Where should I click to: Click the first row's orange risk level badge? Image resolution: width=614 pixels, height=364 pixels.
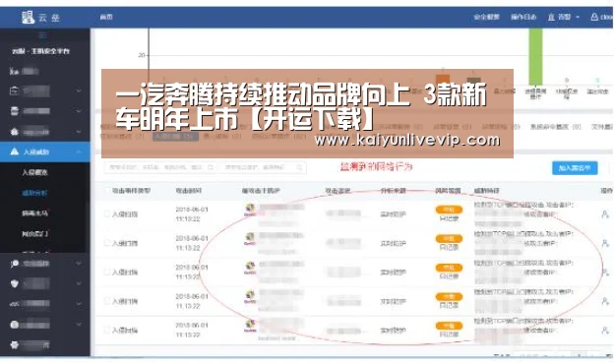449,210
